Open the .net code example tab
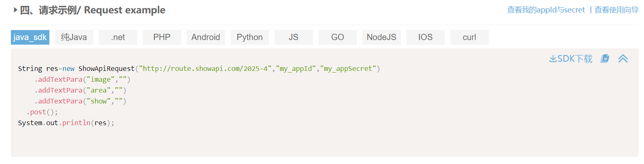 click(x=118, y=37)
